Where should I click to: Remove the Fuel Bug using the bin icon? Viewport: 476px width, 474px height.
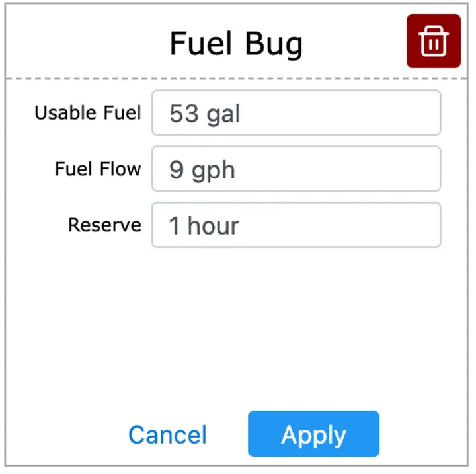pyautogui.click(x=433, y=41)
